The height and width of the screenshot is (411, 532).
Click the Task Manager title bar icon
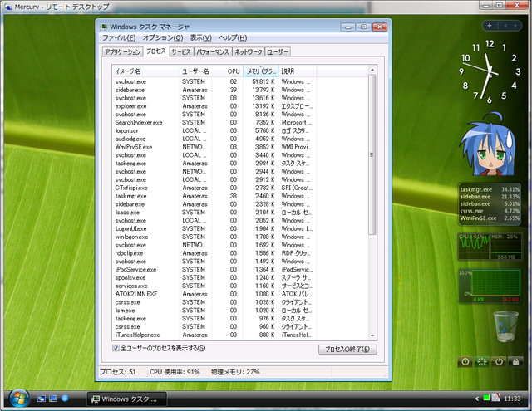click(103, 27)
